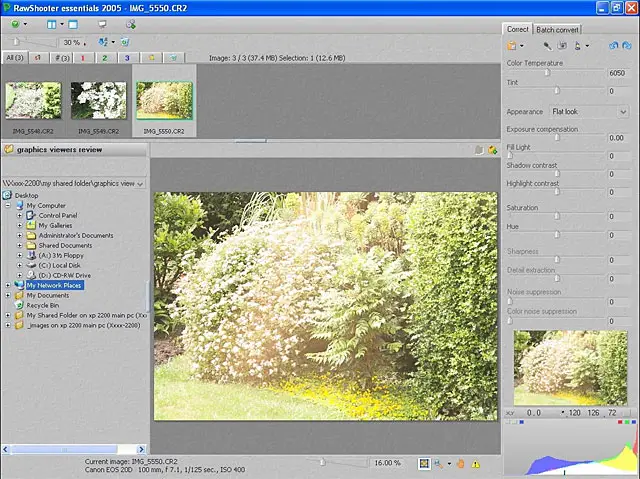Open the sort options dropdown arrow
Screen dimensions: 640x479
113,42
